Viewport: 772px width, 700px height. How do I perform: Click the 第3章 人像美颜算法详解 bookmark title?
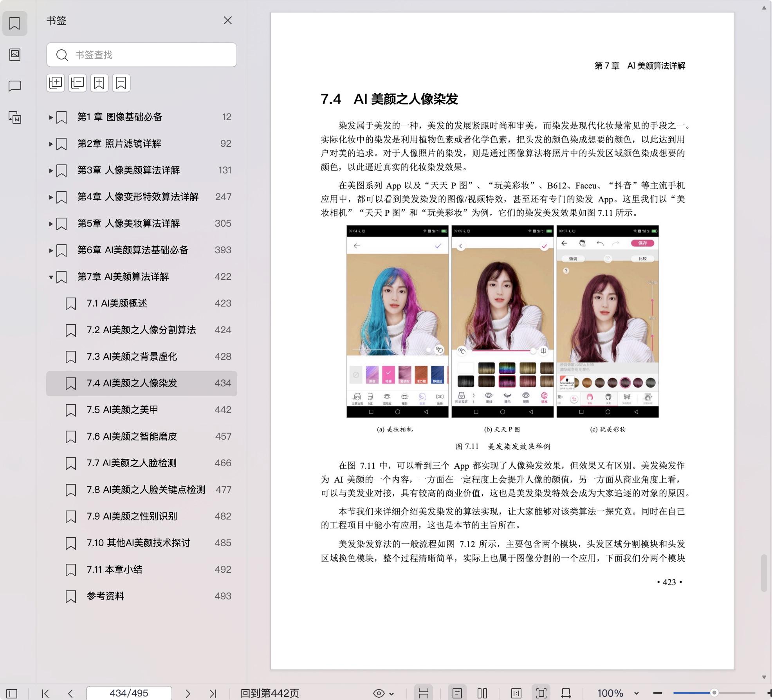click(x=128, y=170)
